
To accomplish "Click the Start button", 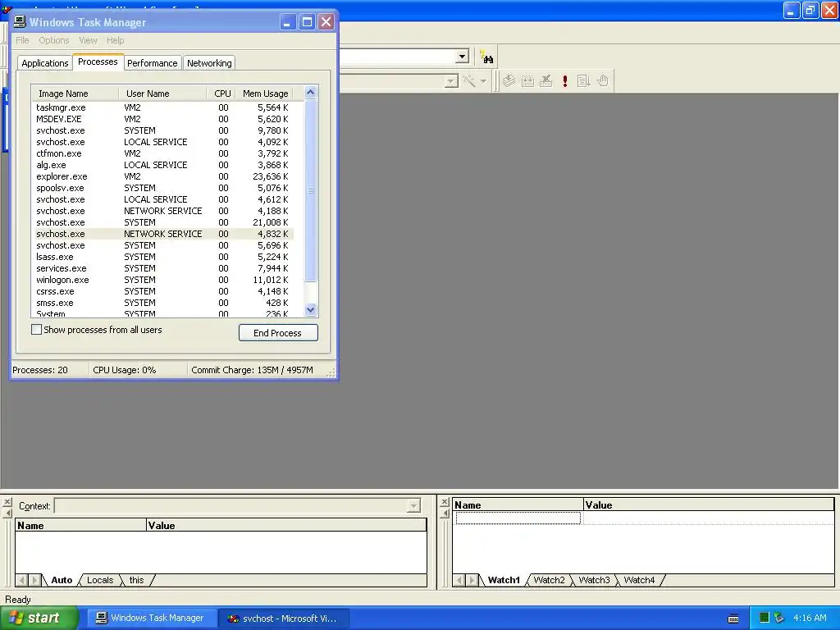I will [x=39, y=619].
